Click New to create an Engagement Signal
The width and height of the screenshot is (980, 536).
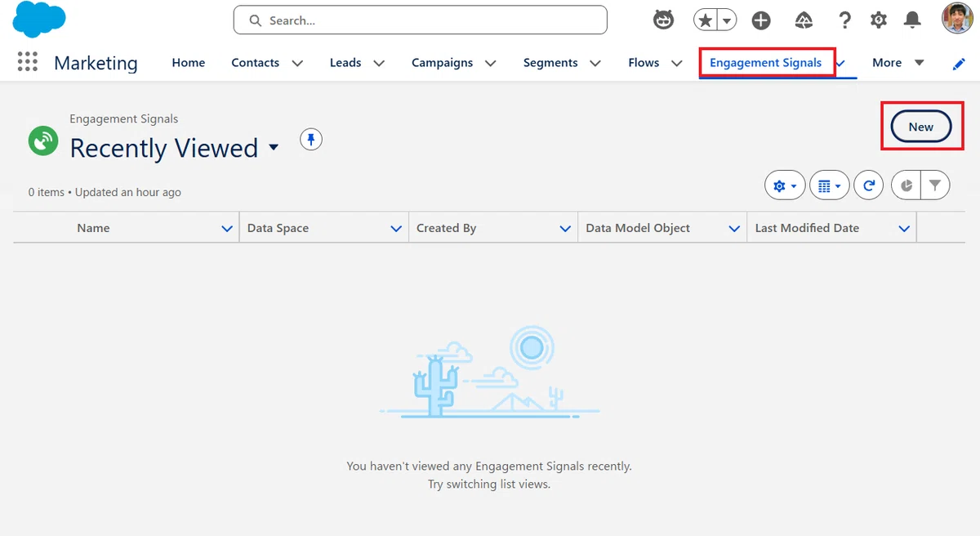920,127
